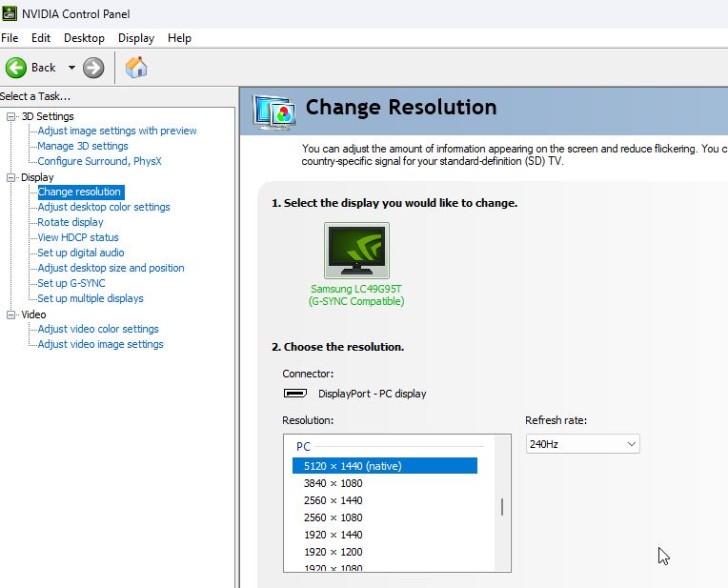Viewport: 728px width, 588px height.
Task: Click the resolution list scrollbar thumb
Action: point(502,507)
